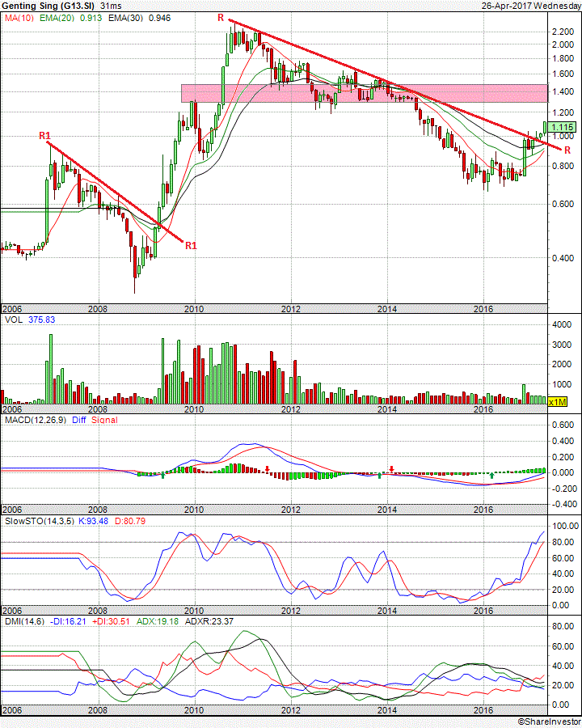Click the 2012 year label under the price chart
The height and width of the screenshot is (728, 582).
[290, 309]
